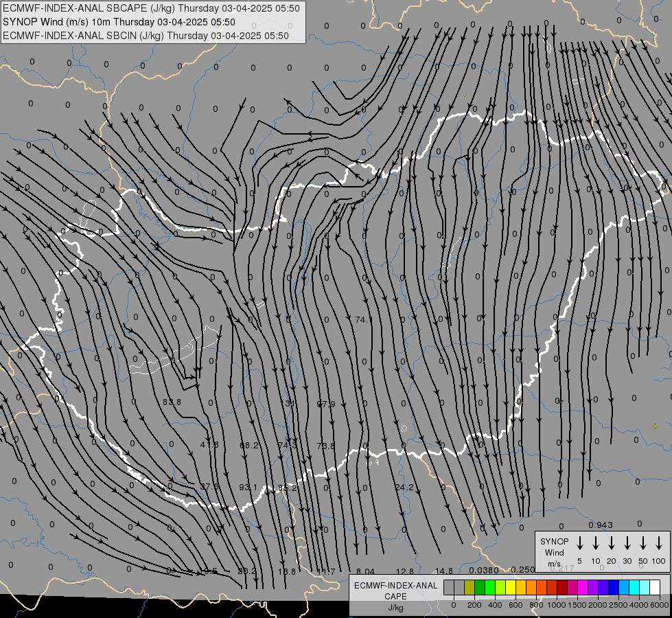Click the SBCAPE title line at top
The width and height of the screenshot is (672, 618).
pyautogui.click(x=151, y=8)
